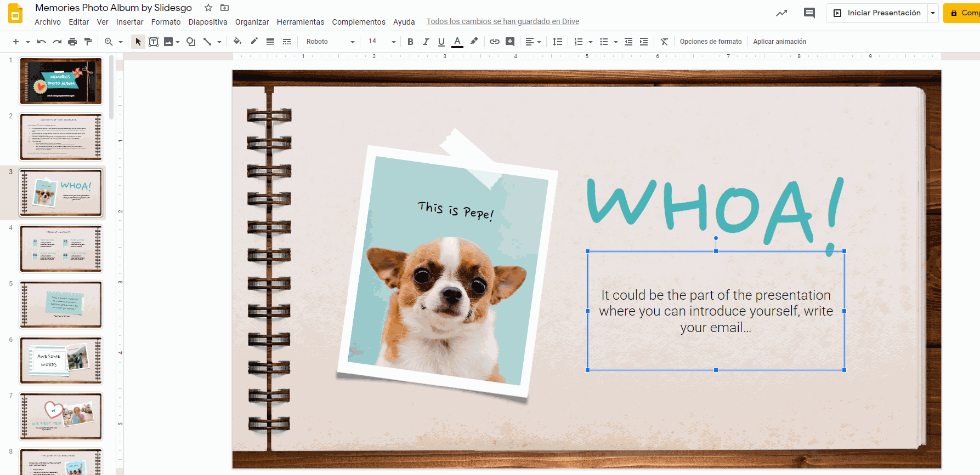Click the saved in Drive changes link
The height and width of the screenshot is (475, 980).
503,21
